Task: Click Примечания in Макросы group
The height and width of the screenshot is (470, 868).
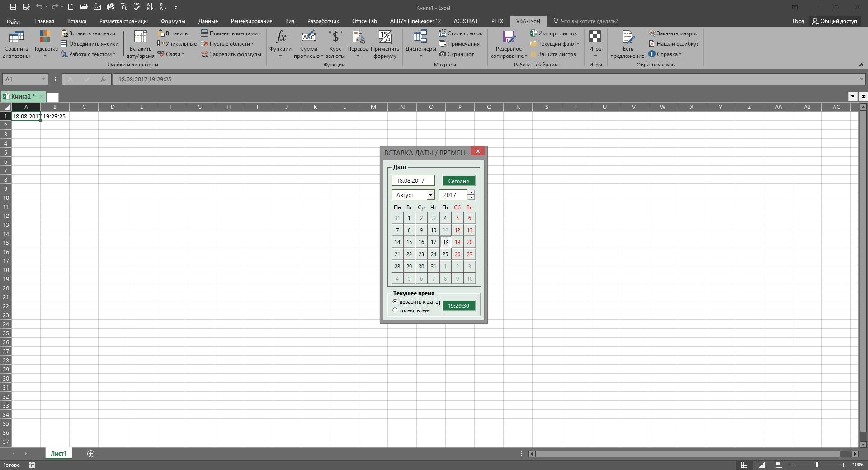Action: [x=459, y=44]
